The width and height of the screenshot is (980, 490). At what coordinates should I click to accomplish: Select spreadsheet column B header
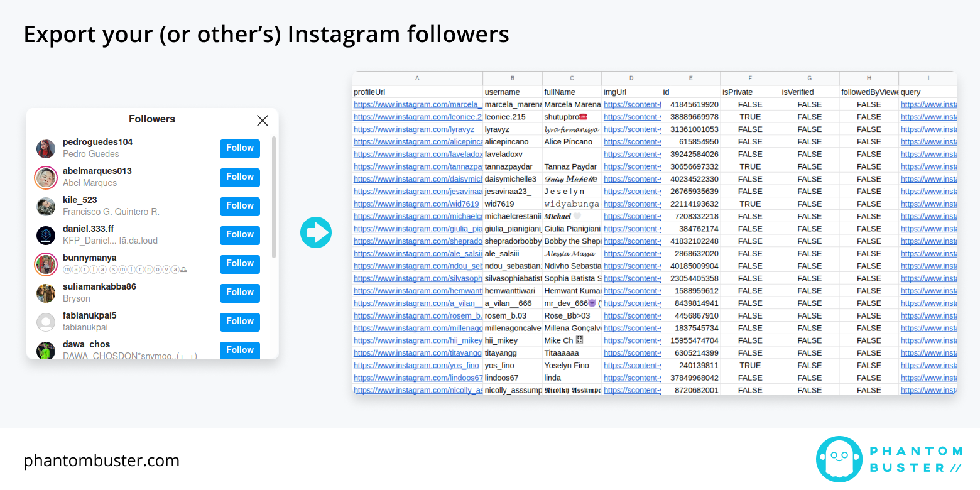click(513, 79)
